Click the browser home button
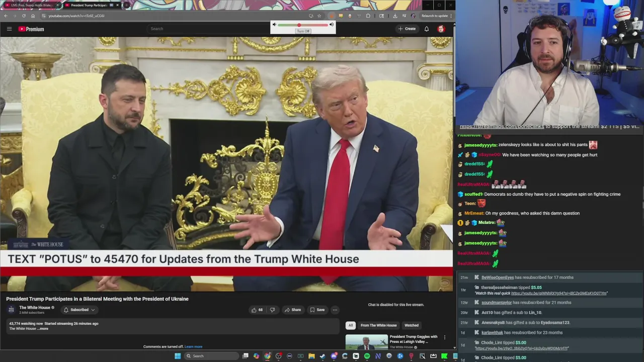The height and width of the screenshot is (362, 644). (x=33, y=16)
